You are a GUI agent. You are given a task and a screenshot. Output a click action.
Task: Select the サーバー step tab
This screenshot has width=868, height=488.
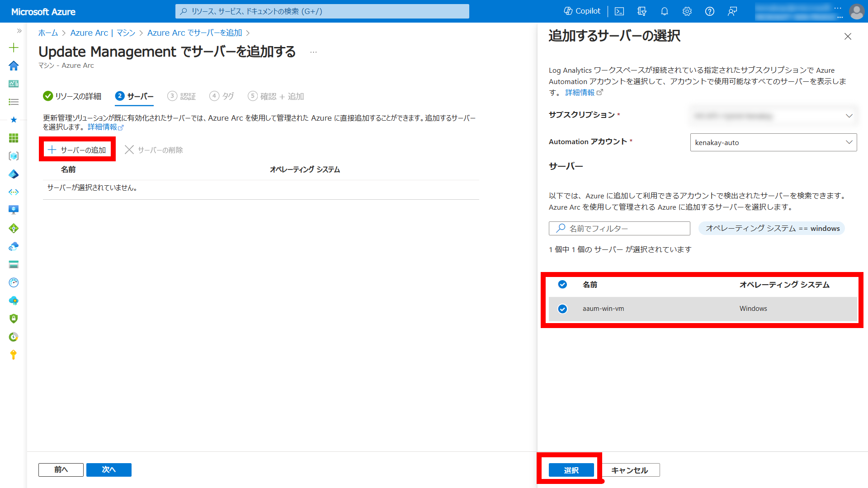pos(134,96)
